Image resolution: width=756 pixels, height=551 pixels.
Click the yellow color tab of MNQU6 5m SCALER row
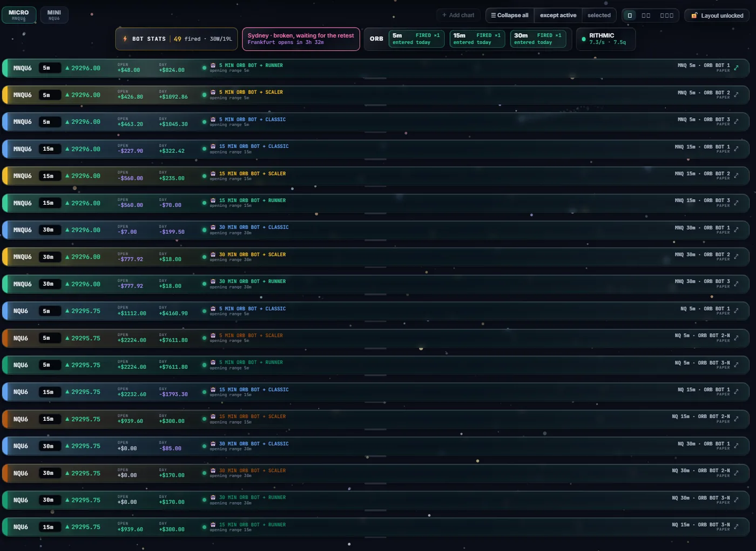pos(4,95)
